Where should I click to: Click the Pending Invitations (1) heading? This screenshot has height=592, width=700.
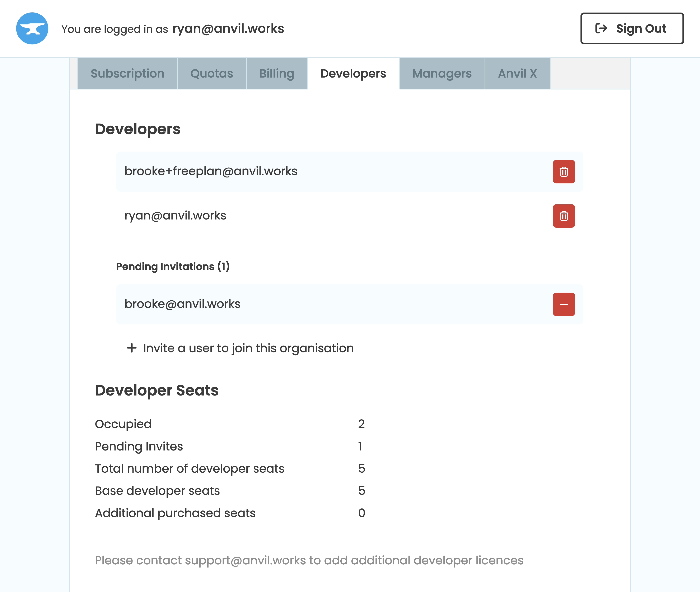click(x=173, y=267)
